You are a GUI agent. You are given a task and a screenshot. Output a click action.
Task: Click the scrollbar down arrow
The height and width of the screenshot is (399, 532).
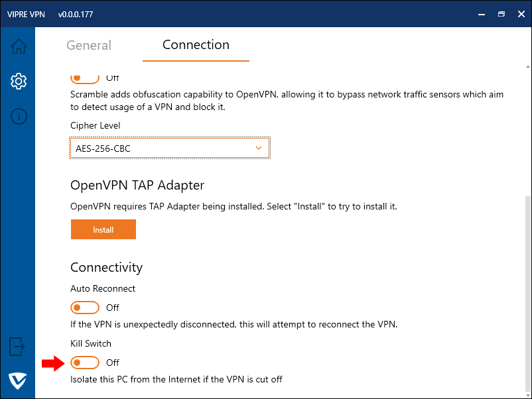pos(527,393)
